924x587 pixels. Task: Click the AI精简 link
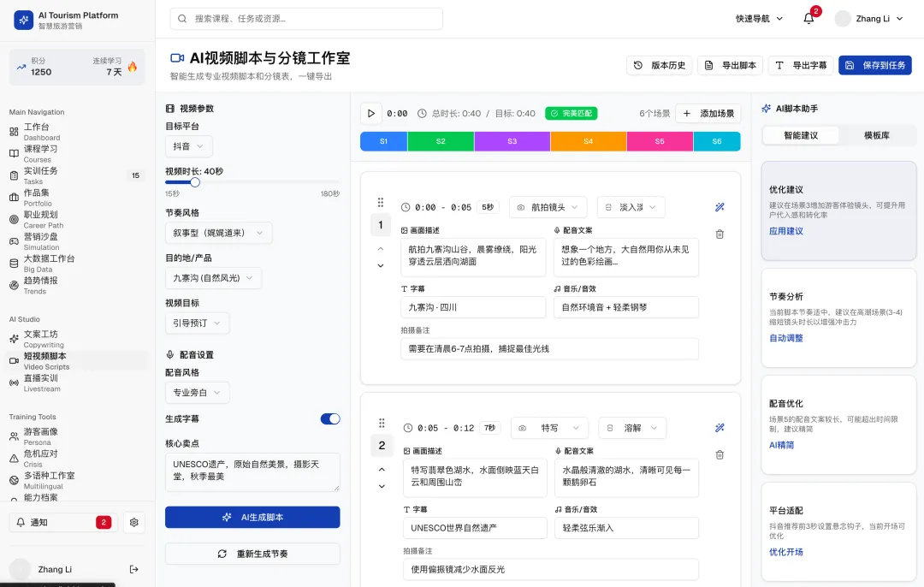coord(781,445)
